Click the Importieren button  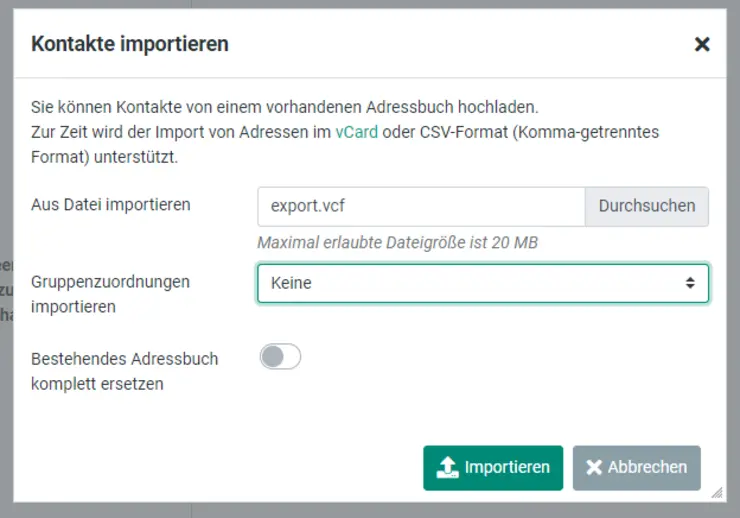coord(493,467)
